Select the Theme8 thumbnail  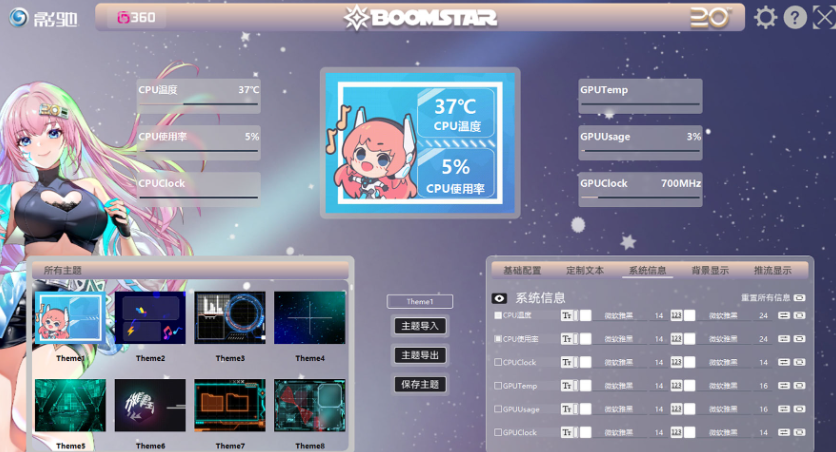pyautogui.click(x=310, y=405)
